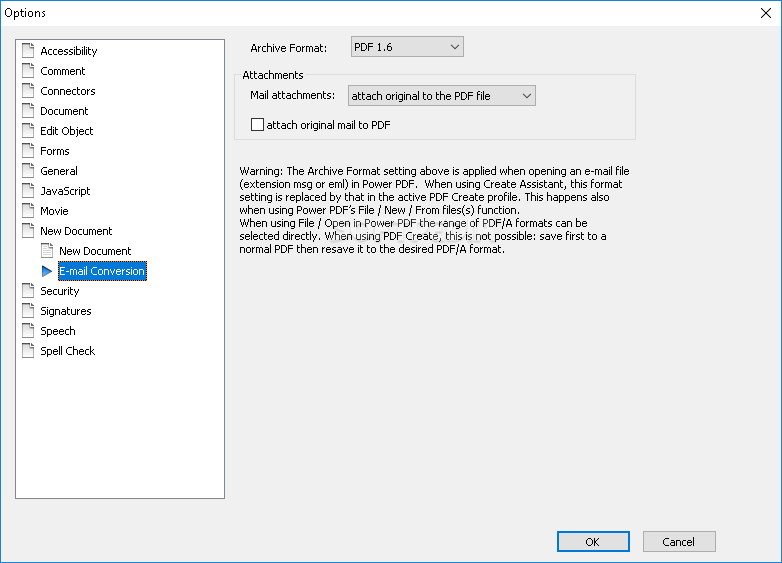Click the Cancel button
782x563 pixels.
point(679,542)
